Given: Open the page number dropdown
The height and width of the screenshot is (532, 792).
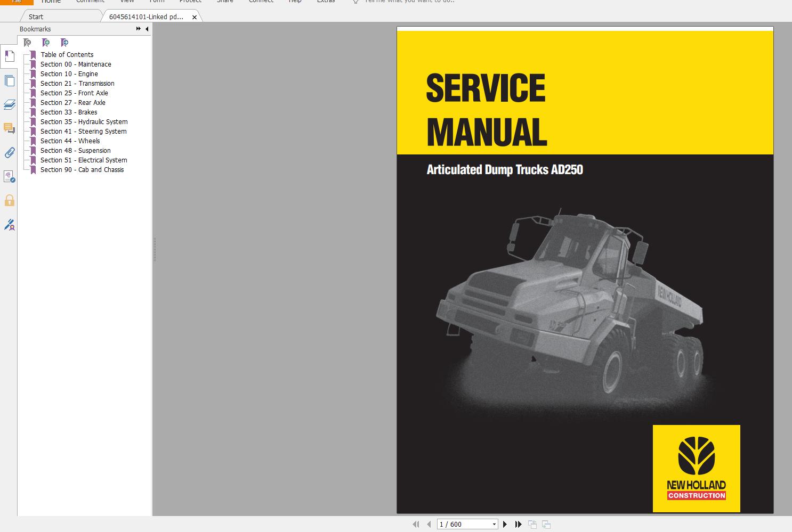Looking at the screenshot, I should click(493, 524).
